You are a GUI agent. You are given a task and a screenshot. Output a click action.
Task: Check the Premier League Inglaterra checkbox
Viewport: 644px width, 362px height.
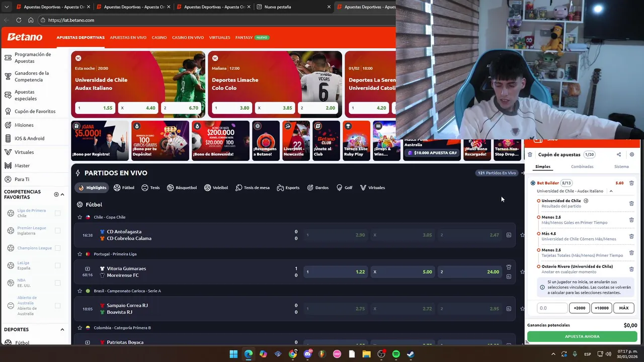pyautogui.click(x=57, y=231)
